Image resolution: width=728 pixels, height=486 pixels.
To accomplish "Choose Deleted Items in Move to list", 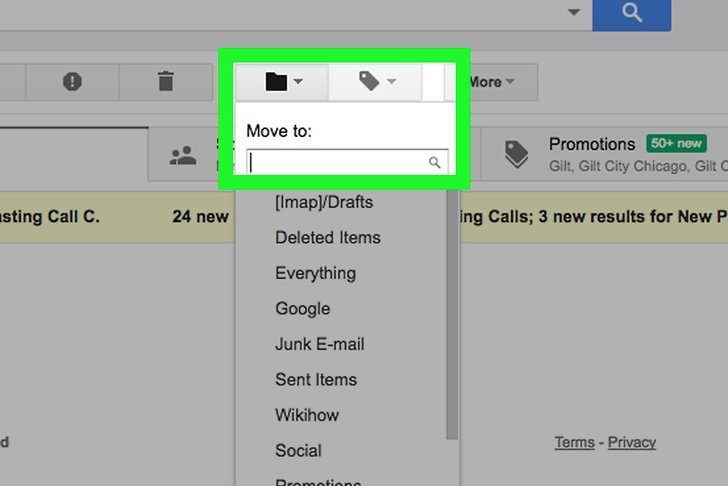I will [328, 238].
